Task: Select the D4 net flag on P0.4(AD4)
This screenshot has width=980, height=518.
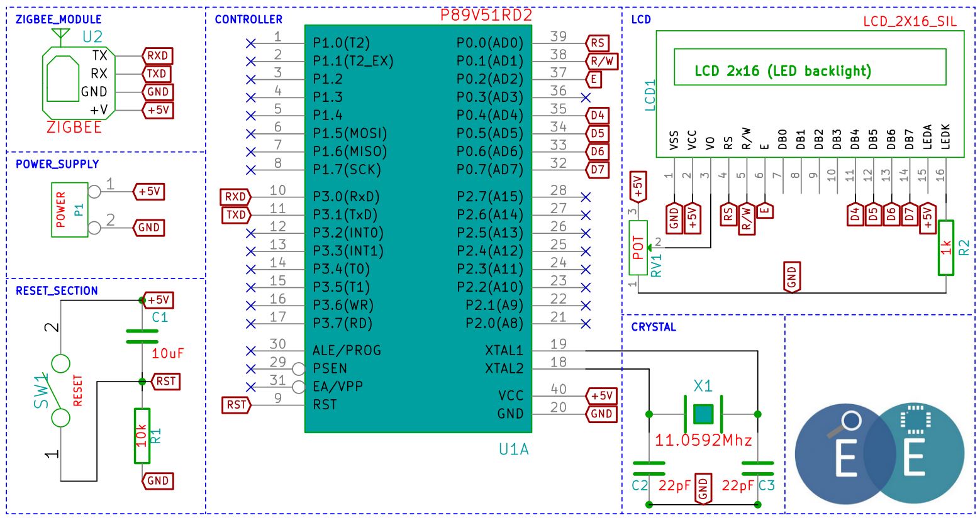Action: (597, 115)
